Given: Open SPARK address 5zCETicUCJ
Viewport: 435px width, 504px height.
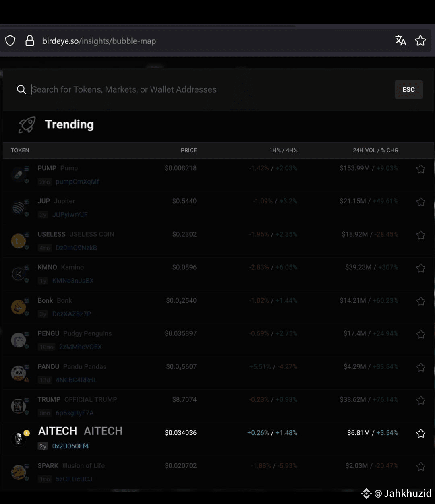Looking at the screenshot, I should tap(74, 479).
